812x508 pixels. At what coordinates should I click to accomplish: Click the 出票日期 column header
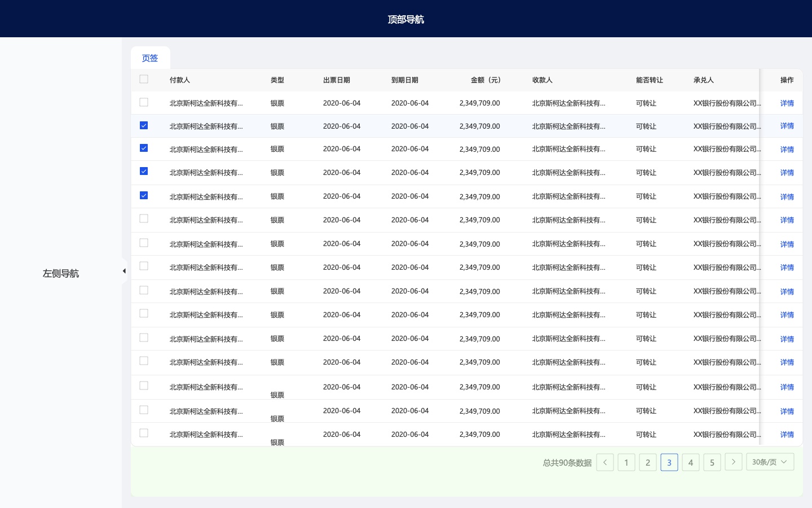pyautogui.click(x=337, y=80)
